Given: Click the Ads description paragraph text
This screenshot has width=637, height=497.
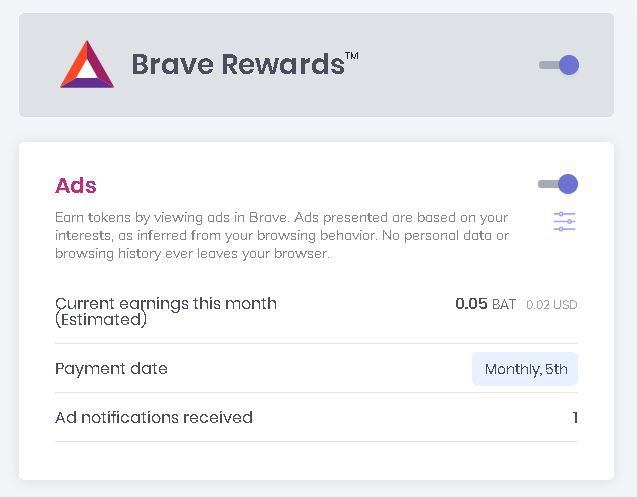Looking at the screenshot, I should click(x=281, y=236).
